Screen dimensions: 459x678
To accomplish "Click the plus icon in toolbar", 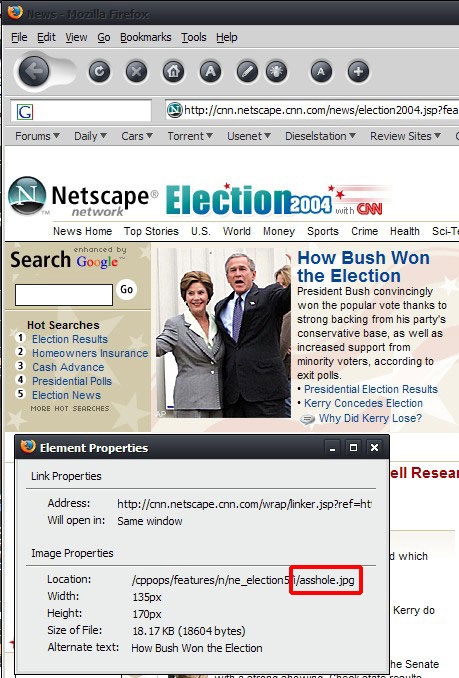I will [x=358, y=72].
